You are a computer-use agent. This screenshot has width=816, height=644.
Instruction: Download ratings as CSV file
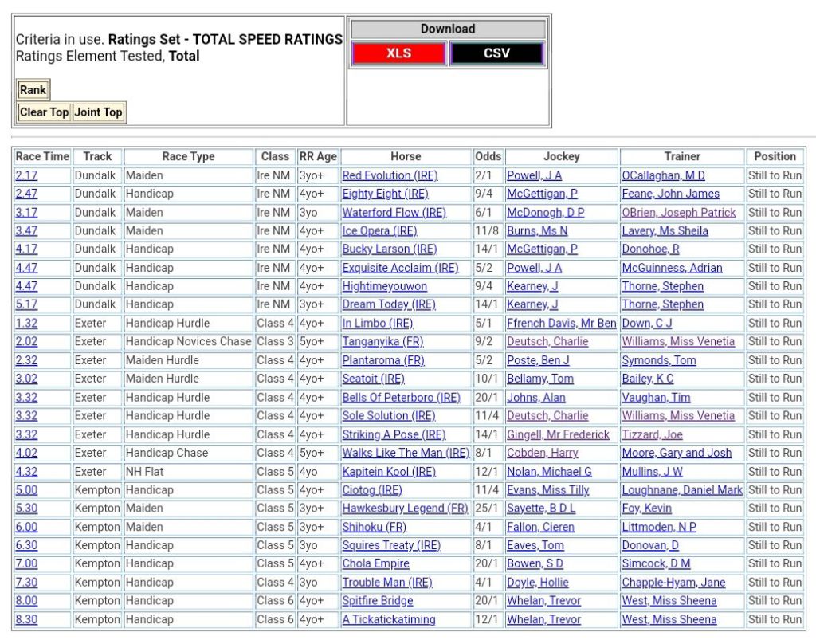tap(496, 53)
